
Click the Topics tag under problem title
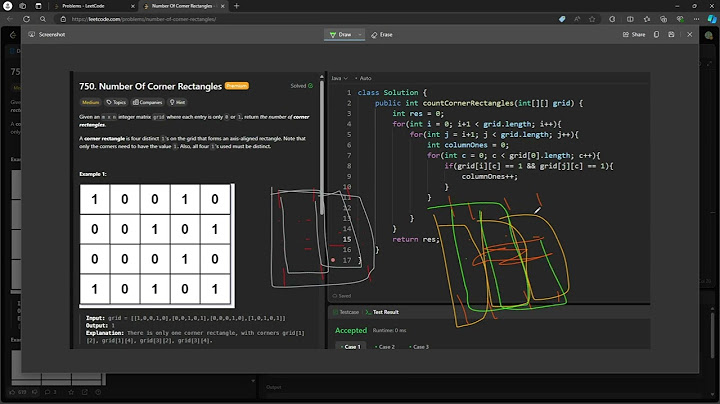point(116,102)
